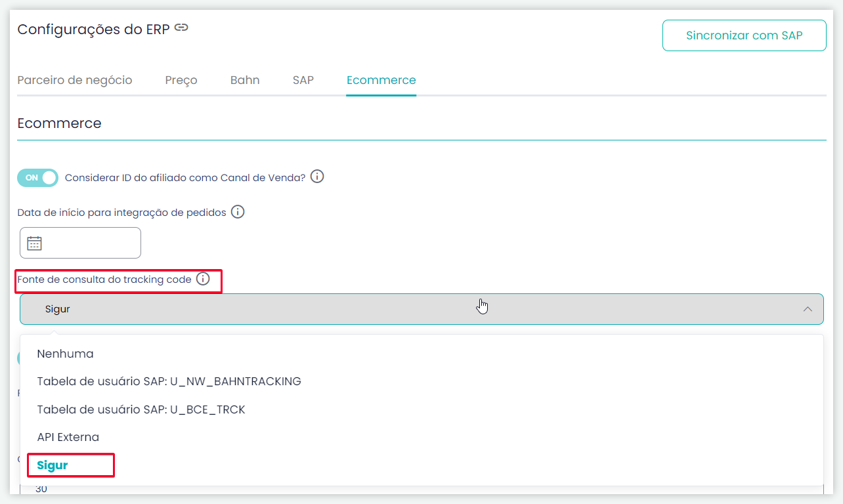Open the calendar date picker icon
Viewport: 843px width, 504px height.
[34, 243]
